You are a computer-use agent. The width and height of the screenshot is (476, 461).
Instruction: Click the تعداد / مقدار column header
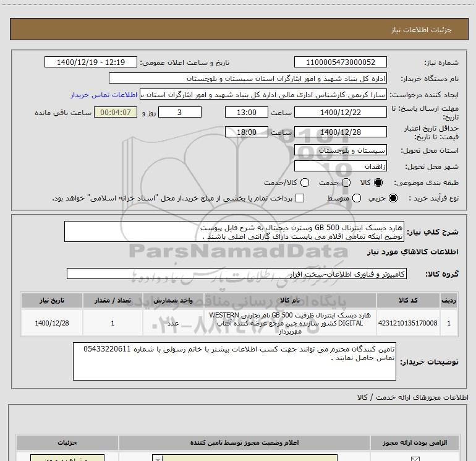113,300
